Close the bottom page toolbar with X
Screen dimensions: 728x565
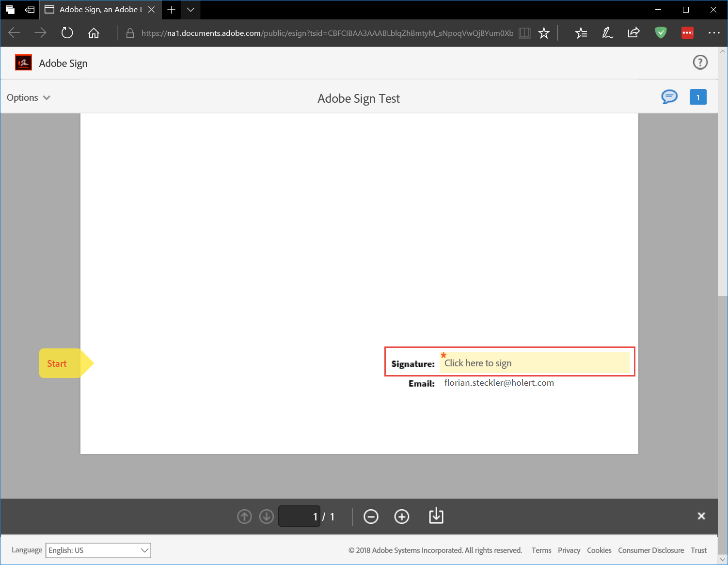(x=701, y=516)
